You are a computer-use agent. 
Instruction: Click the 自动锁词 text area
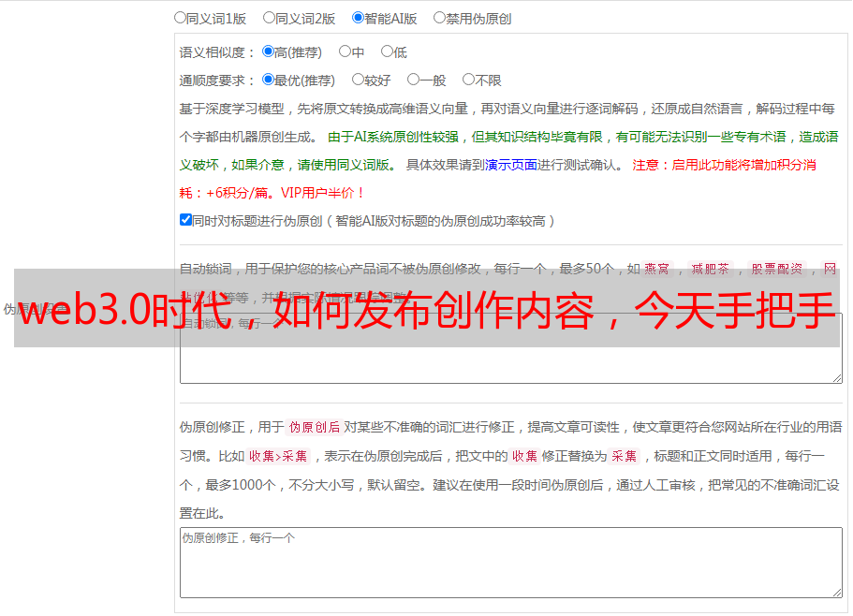pyautogui.click(x=511, y=348)
